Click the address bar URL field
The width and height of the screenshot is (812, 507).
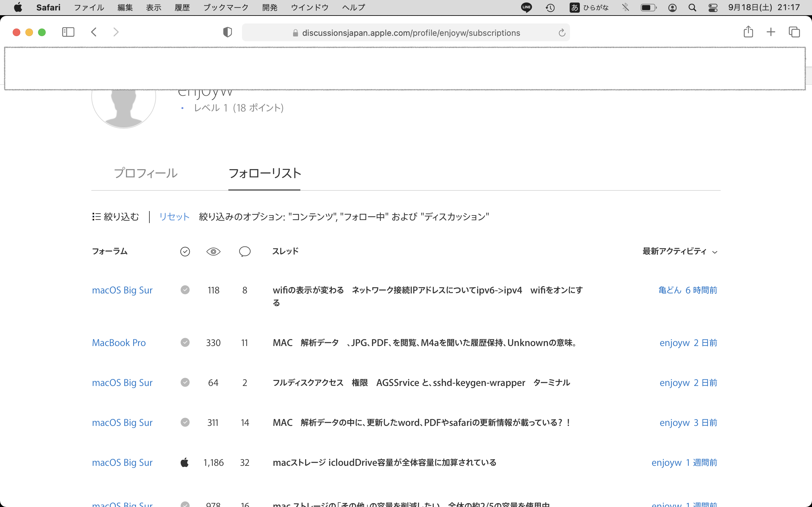tap(411, 33)
